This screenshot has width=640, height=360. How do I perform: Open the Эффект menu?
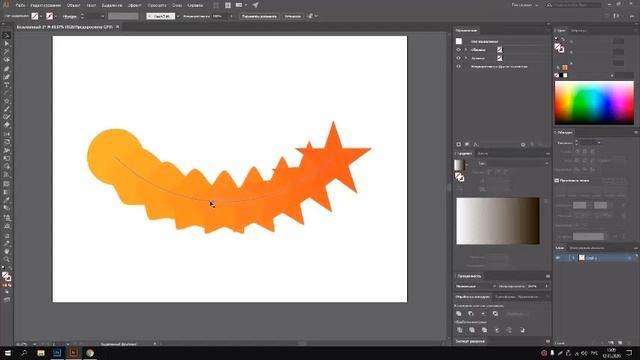click(135, 5)
